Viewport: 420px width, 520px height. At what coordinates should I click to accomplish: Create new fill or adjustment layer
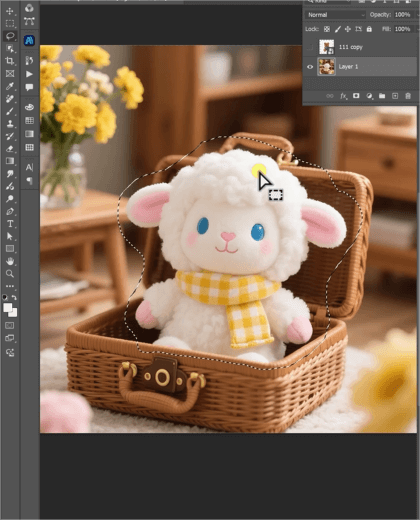coord(369,96)
